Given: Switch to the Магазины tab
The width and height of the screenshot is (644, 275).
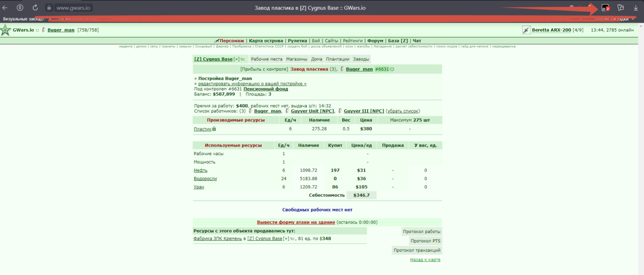Looking at the screenshot, I should tap(297, 59).
